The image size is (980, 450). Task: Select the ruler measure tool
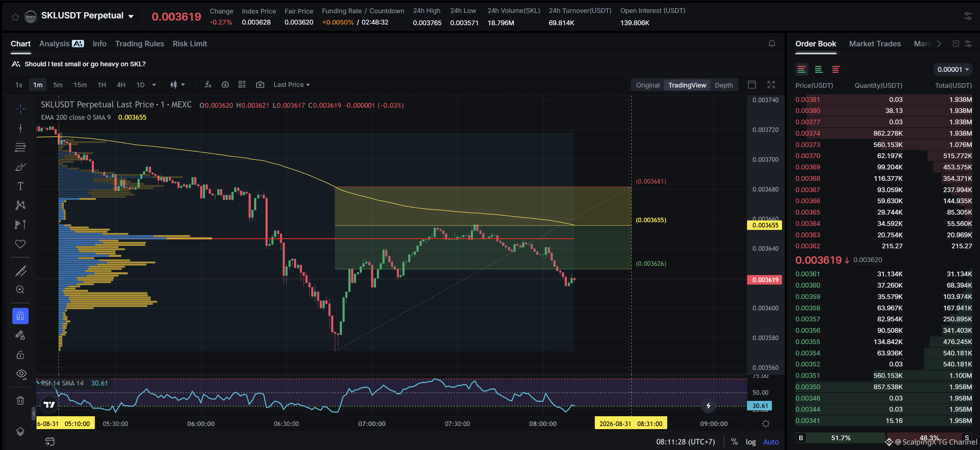click(x=21, y=271)
